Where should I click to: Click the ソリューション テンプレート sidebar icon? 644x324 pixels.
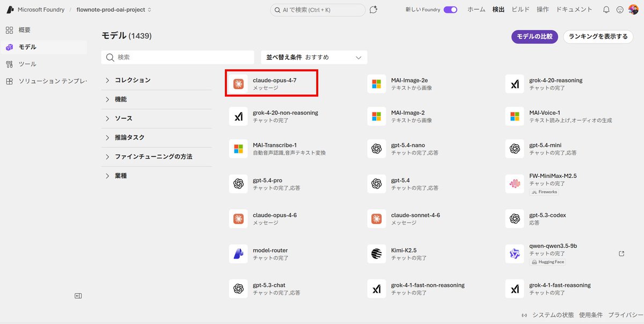(9, 81)
